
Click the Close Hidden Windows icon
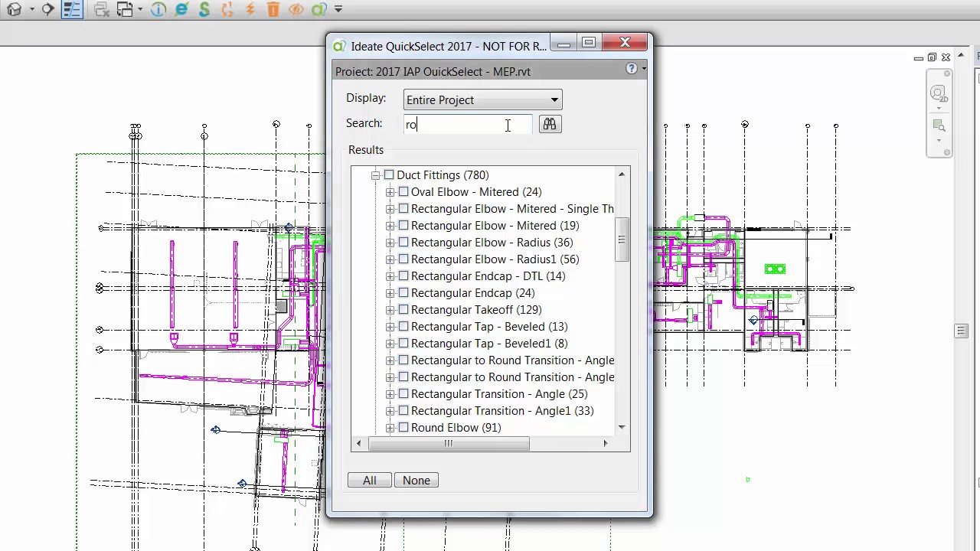click(100, 10)
